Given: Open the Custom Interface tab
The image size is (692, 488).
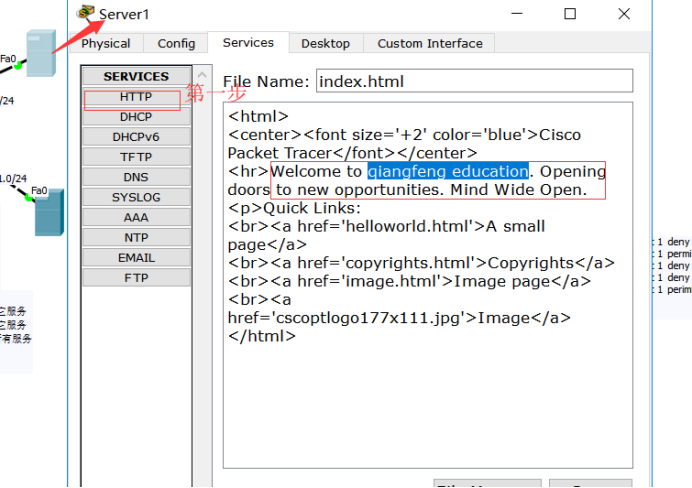Looking at the screenshot, I should 430,43.
